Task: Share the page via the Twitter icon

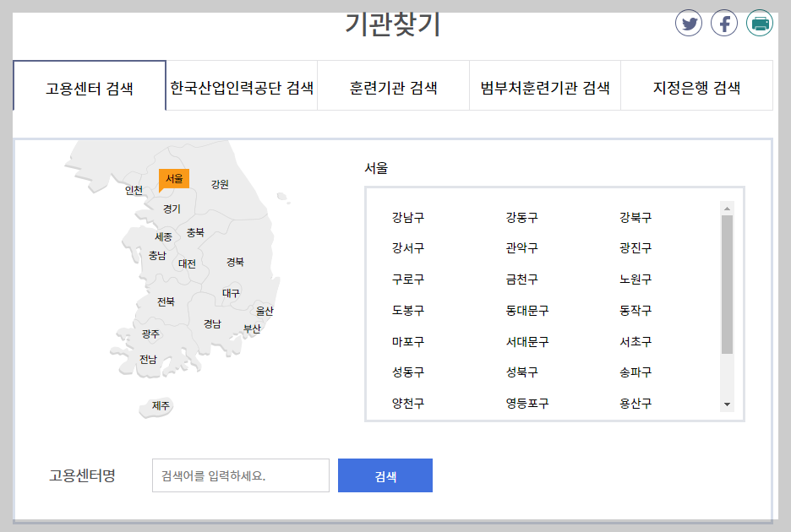Action: pos(689,23)
